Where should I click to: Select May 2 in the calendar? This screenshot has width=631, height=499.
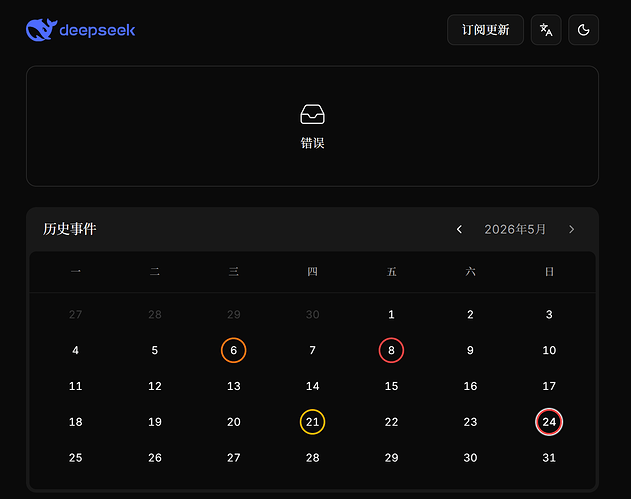tap(470, 314)
